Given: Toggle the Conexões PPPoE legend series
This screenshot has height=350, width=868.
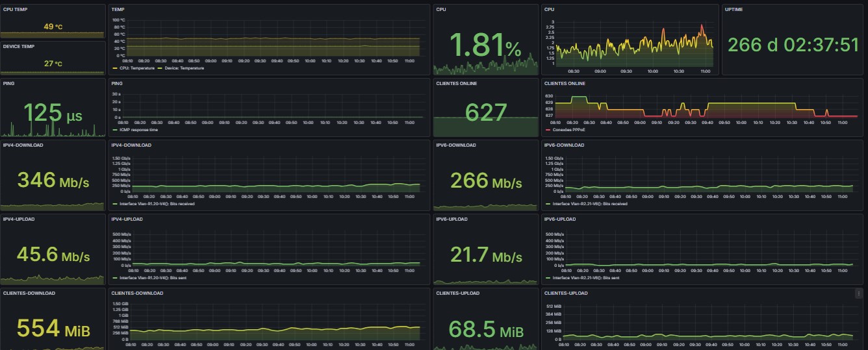Looking at the screenshot, I should [x=567, y=130].
